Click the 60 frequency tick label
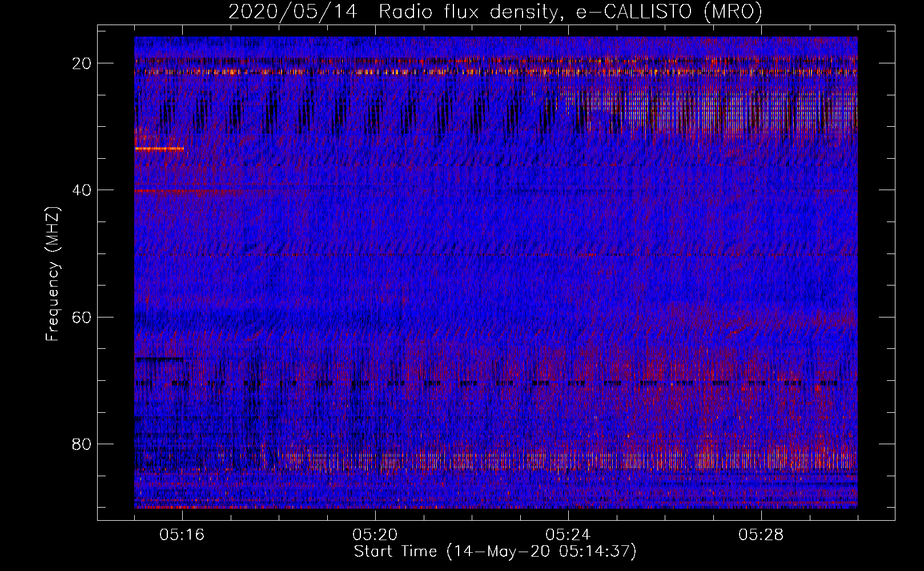This screenshot has height=571, width=924. click(82, 317)
